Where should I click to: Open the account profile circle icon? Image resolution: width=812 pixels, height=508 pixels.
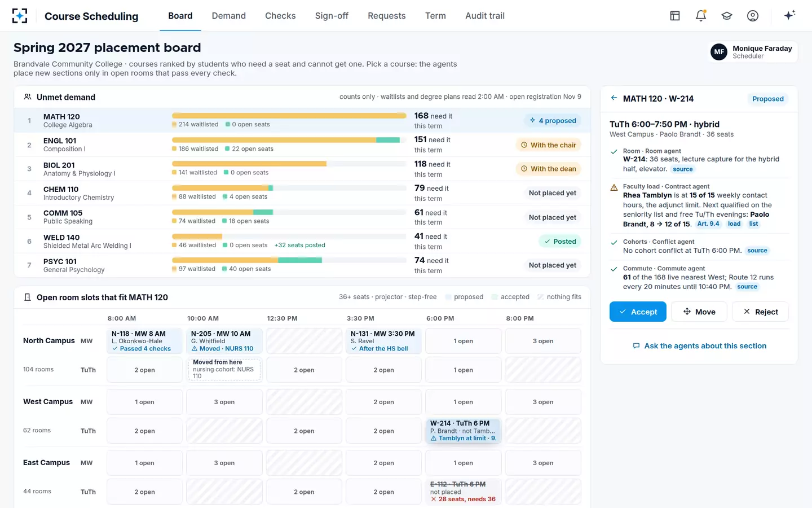coord(753,16)
